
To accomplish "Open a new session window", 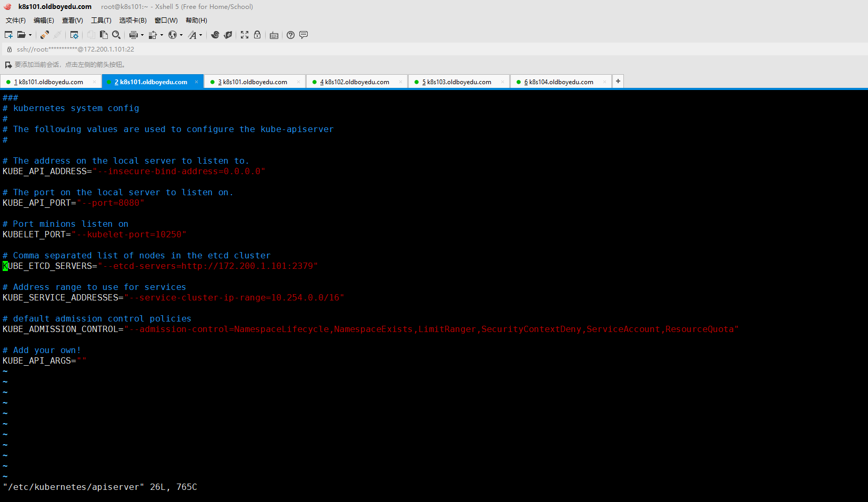I will pos(8,35).
